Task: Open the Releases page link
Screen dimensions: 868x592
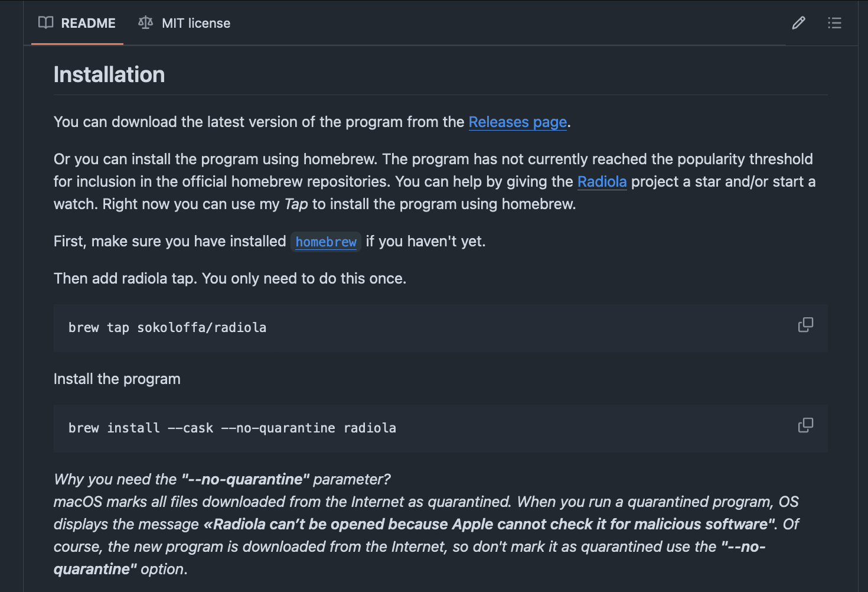Action: pos(518,122)
